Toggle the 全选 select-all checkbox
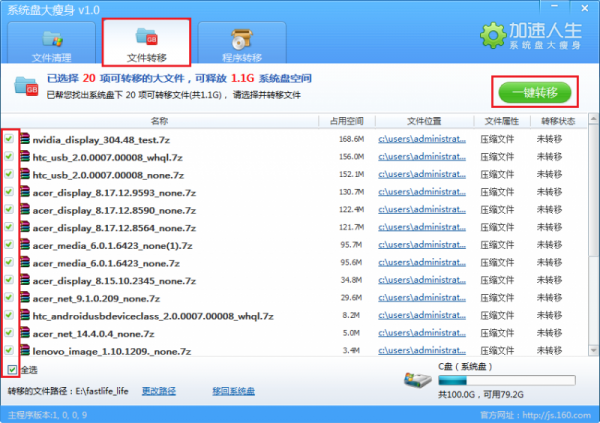 pos(12,369)
